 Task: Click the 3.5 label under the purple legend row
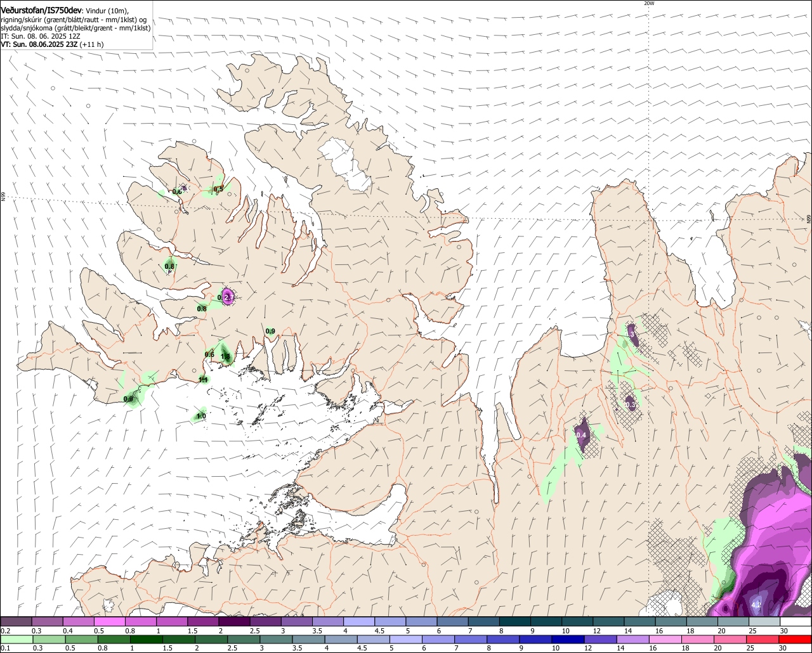click(x=317, y=631)
